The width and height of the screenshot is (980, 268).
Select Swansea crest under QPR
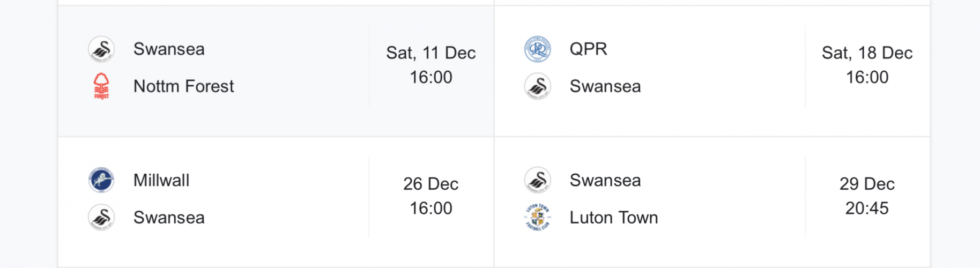537,86
